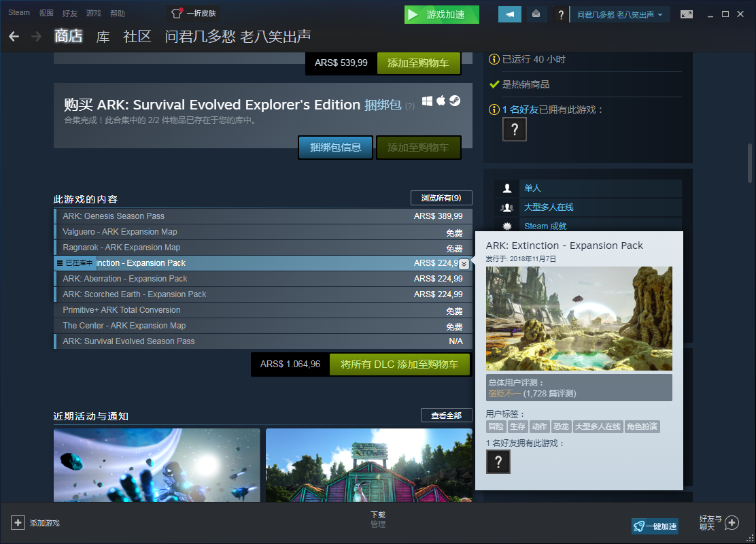Go forward with the right arrow
Screen dimensions: 756x544
pos(36,36)
